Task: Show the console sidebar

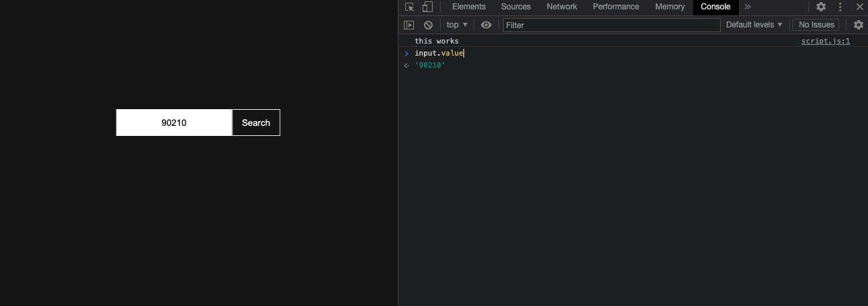Action: [x=409, y=25]
